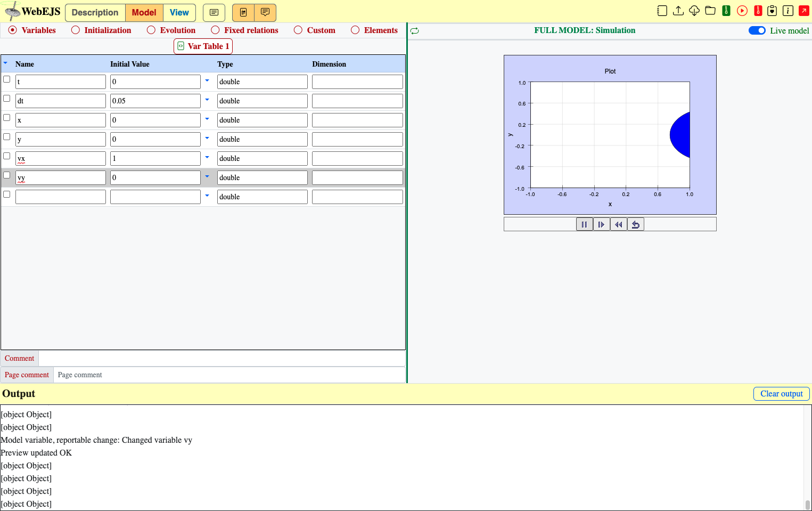This screenshot has height=511, width=812.
Task: Select the Fixed relations radio button
Action: coord(215,30)
